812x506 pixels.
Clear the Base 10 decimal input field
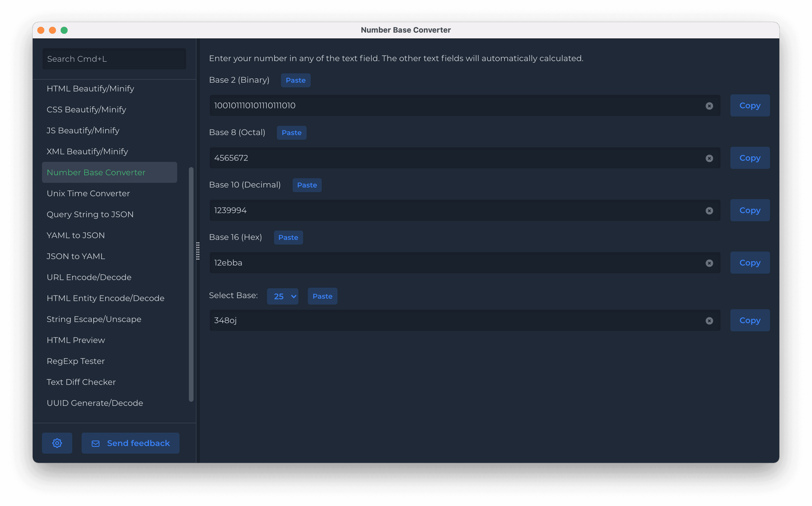(x=709, y=210)
